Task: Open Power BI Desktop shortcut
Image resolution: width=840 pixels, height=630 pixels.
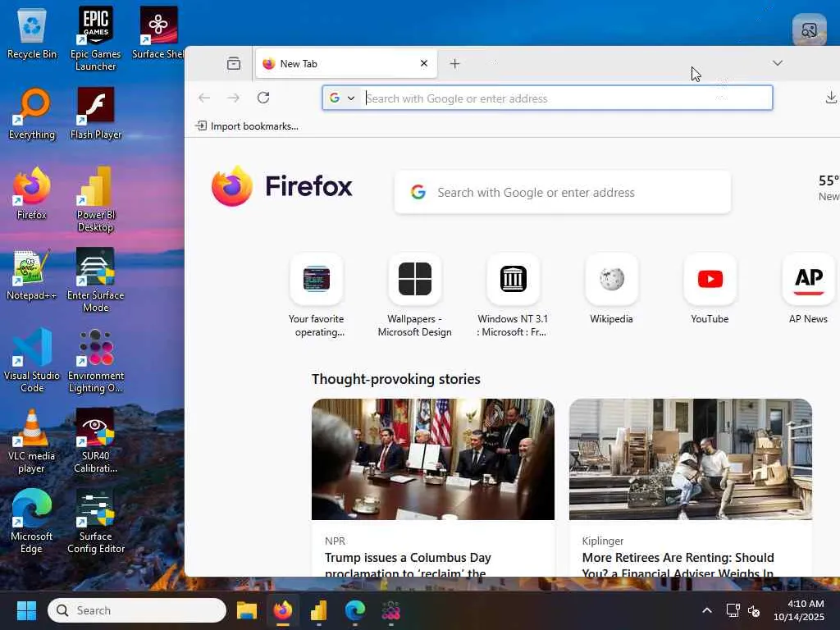Action: (95, 199)
